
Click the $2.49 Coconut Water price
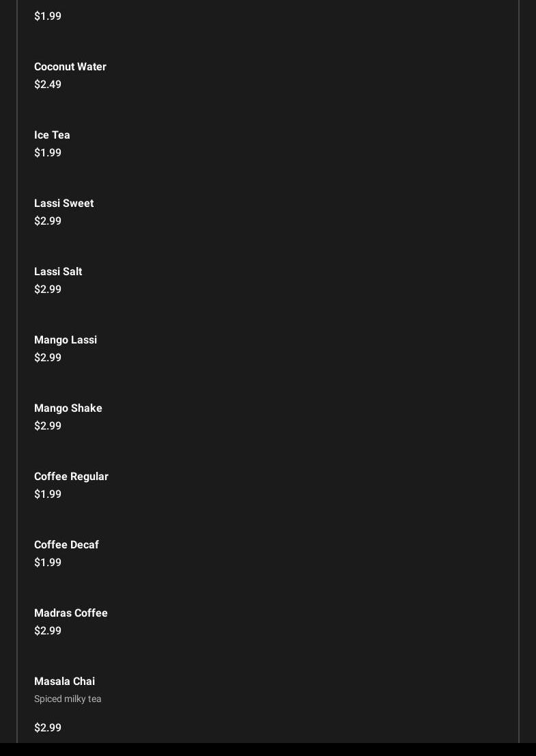(x=48, y=85)
